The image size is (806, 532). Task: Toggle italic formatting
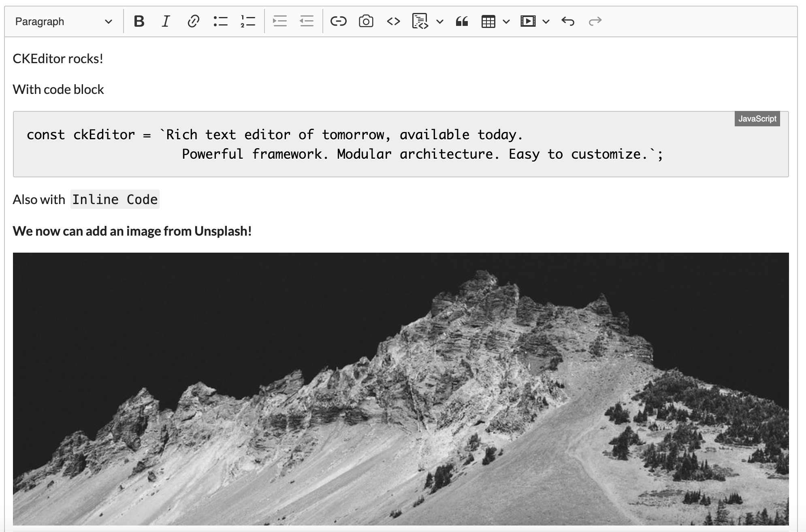(x=166, y=21)
